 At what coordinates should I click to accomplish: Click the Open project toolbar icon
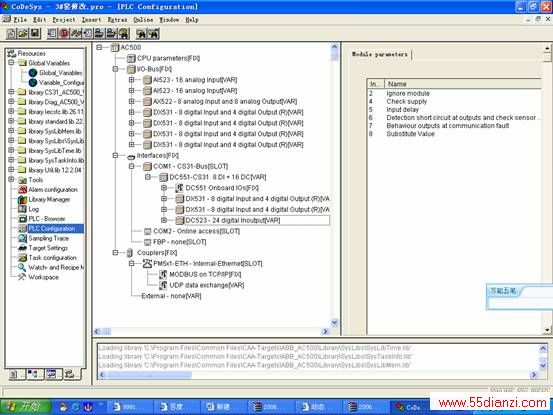[x=23, y=33]
